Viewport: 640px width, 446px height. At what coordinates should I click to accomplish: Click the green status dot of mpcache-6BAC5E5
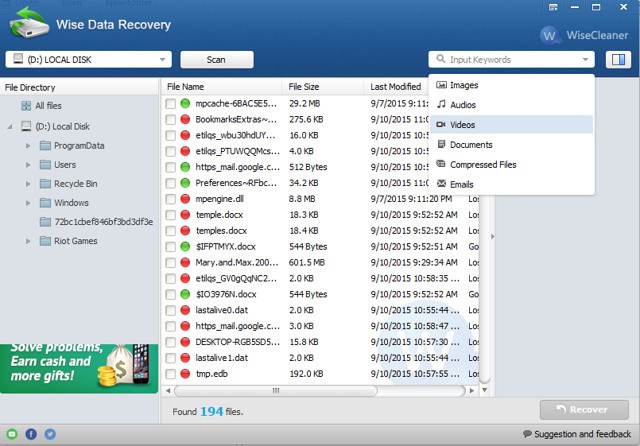point(185,103)
